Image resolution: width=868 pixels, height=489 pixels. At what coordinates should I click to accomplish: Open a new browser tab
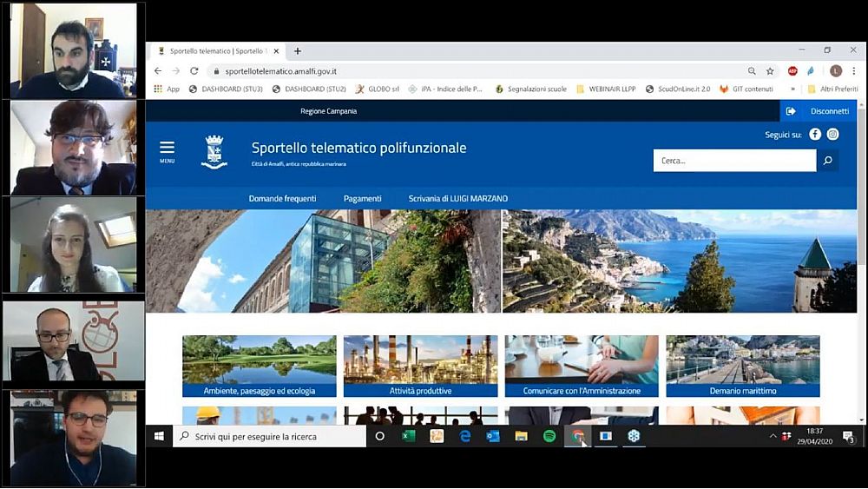click(297, 51)
